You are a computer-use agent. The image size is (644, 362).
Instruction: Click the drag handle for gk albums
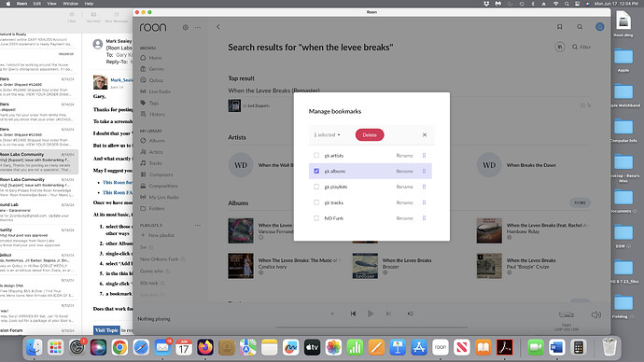tap(424, 171)
